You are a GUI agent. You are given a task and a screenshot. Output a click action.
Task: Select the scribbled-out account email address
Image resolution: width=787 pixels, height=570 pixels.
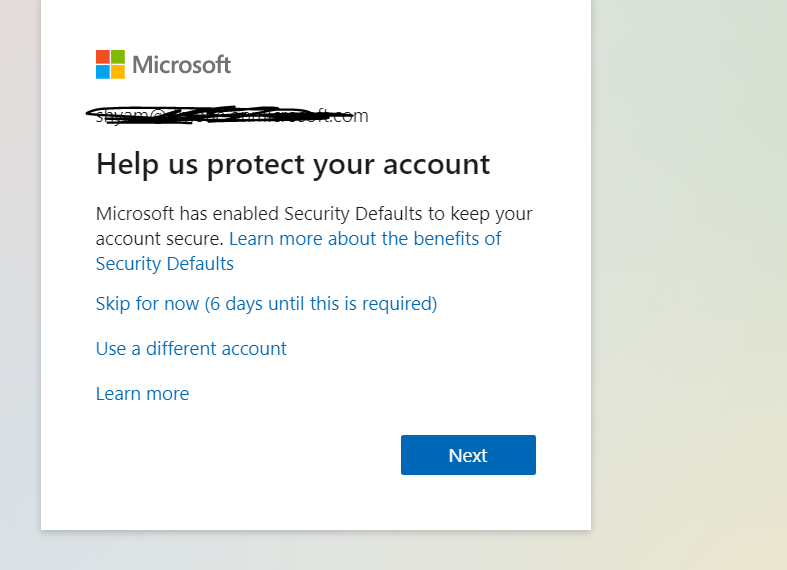232,116
